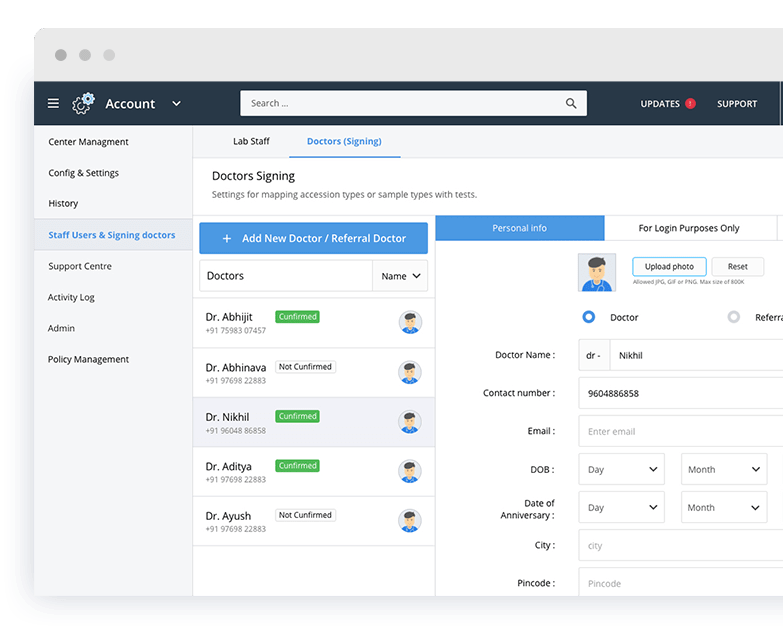
Task: Click Dr. Abhinava's avatar icon
Action: (x=409, y=372)
